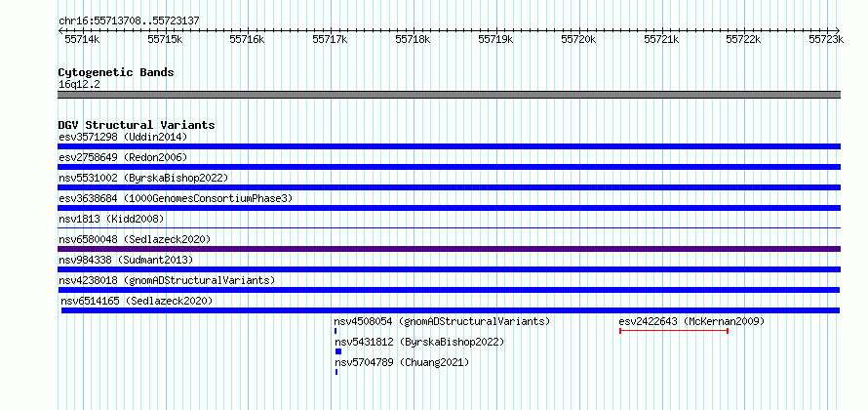Click the 55716k ruler tick label
The width and height of the screenshot is (868, 410).
tap(248, 39)
